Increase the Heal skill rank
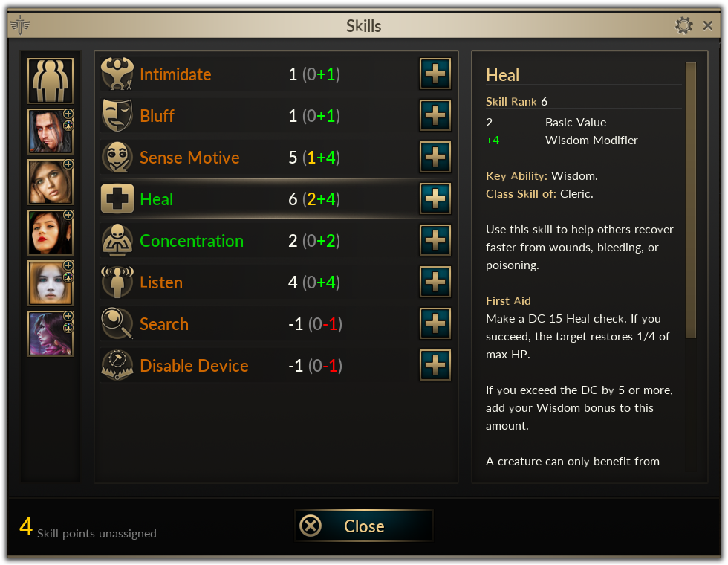This screenshot has height=565, width=728. tap(435, 199)
